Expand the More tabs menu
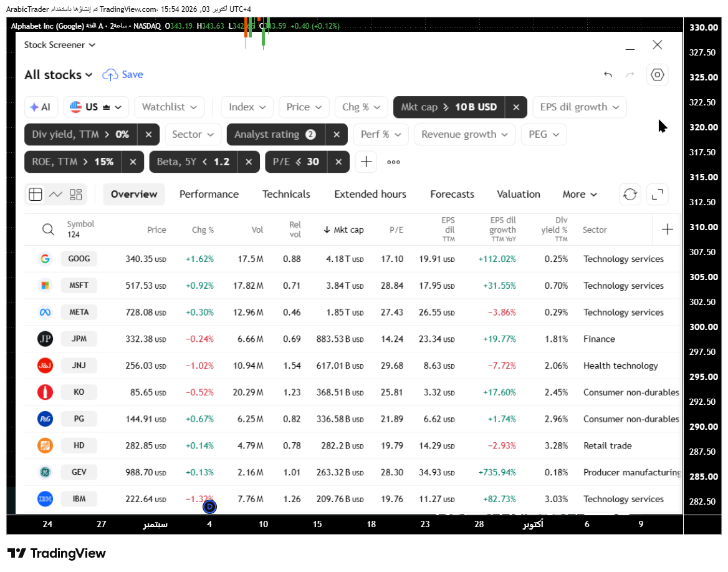The height and width of the screenshot is (572, 728). [x=580, y=194]
